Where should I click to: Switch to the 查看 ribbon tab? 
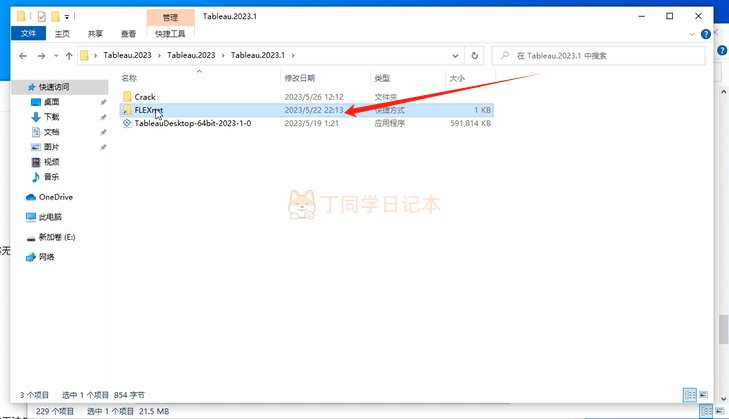(x=128, y=33)
